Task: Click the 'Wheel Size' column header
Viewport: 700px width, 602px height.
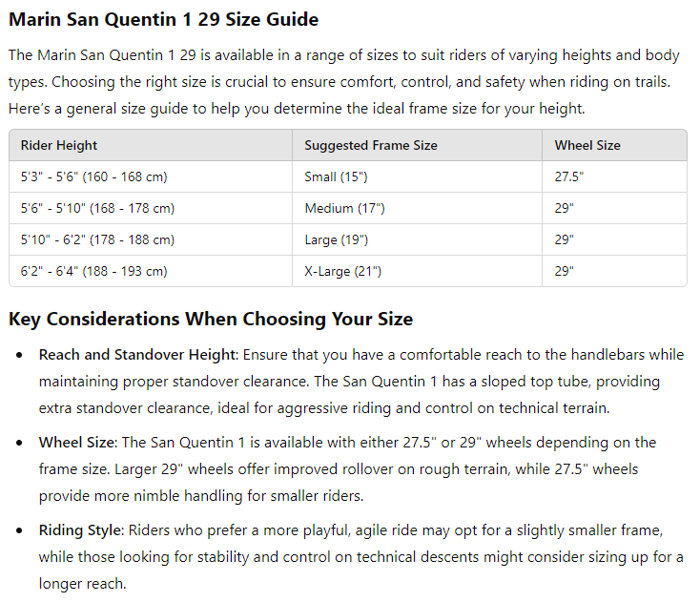Action: [x=587, y=146]
